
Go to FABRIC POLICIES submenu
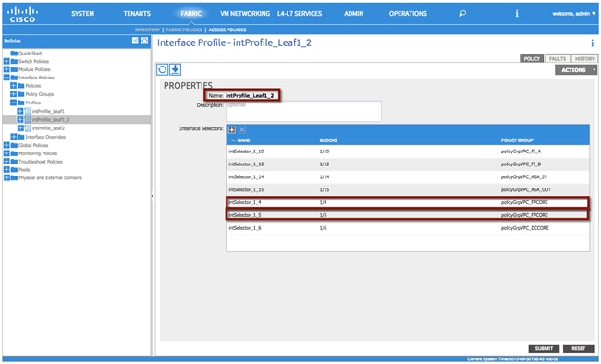tap(184, 30)
